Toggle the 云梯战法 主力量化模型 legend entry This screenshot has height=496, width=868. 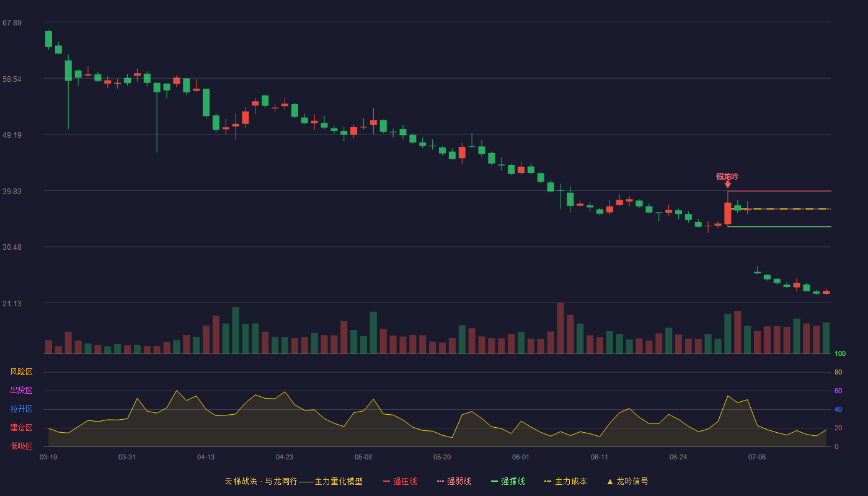click(x=294, y=481)
